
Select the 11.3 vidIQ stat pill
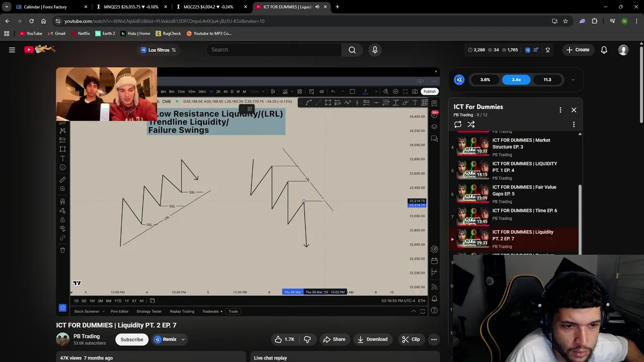(x=547, y=79)
